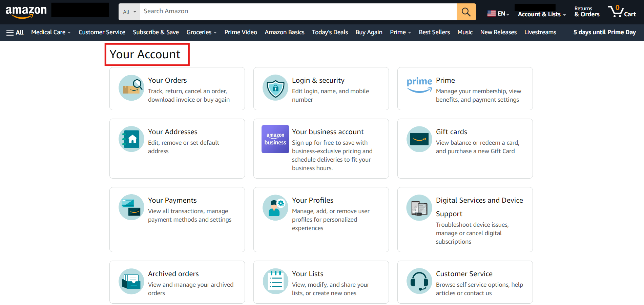644x305 pixels.
Task: Open the Your Profiles title
Action: click(x=313, y=200)
